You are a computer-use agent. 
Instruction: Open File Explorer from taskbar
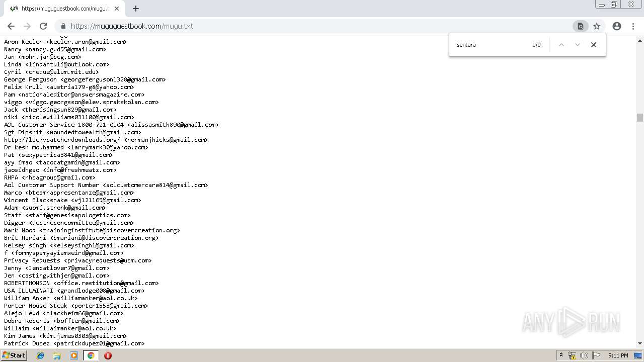click(57, 355)
